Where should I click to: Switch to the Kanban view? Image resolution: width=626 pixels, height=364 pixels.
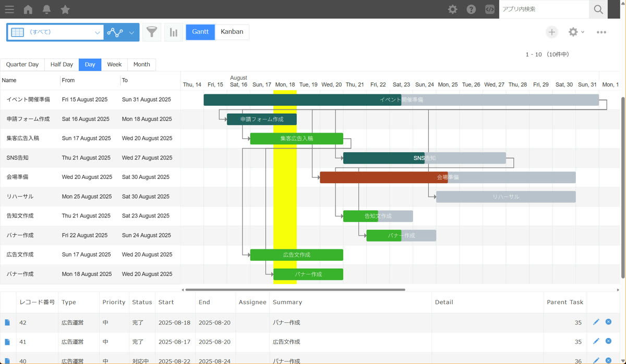pos(232,32)
